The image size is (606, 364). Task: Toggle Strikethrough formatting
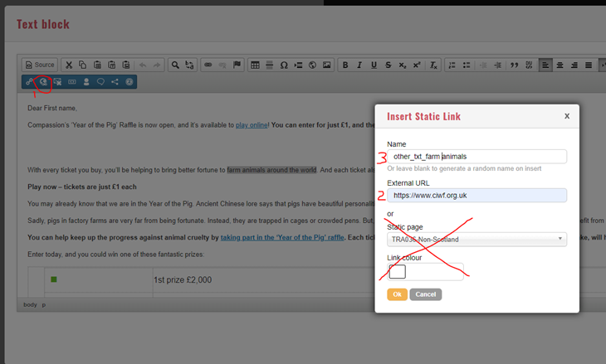388,65
